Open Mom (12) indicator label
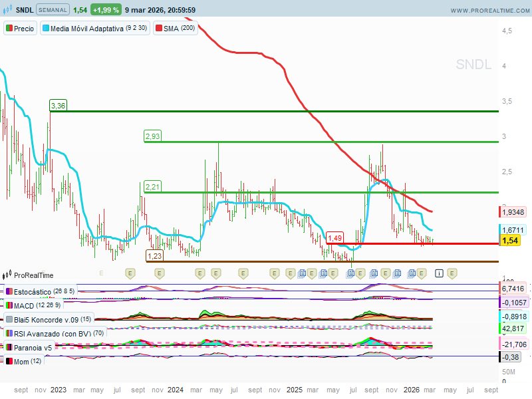 click(x=23, y=361)
